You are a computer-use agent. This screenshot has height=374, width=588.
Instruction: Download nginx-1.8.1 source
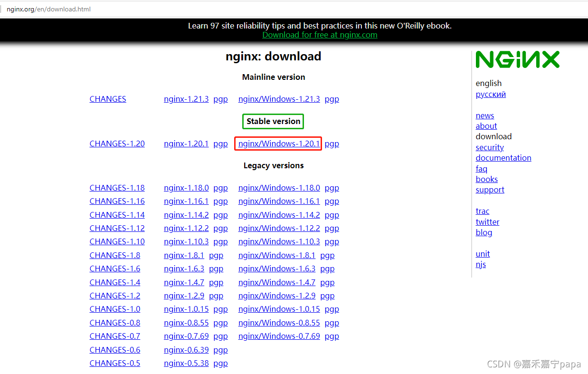click(x=184, y=255)
